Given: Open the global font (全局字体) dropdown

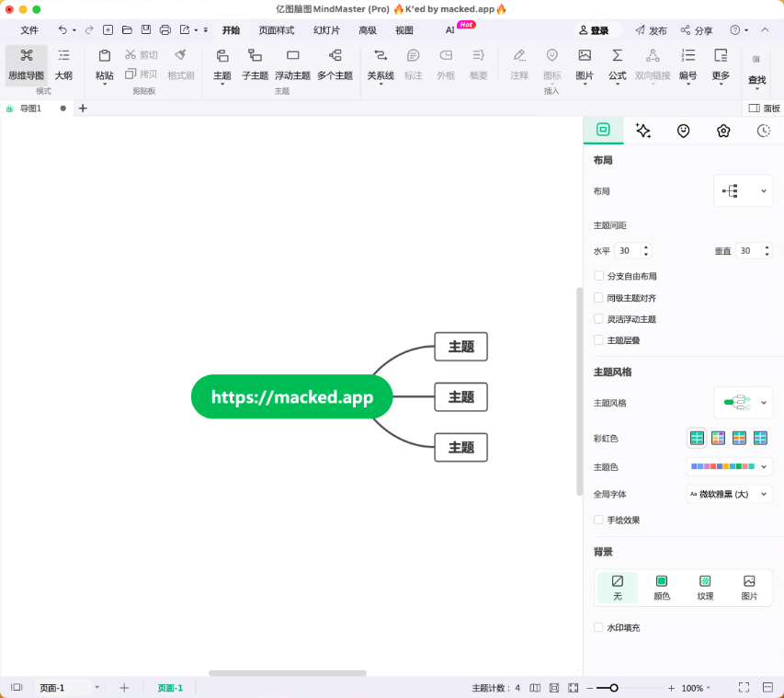Looking at the screenshot, I should [x=730, y=494].
